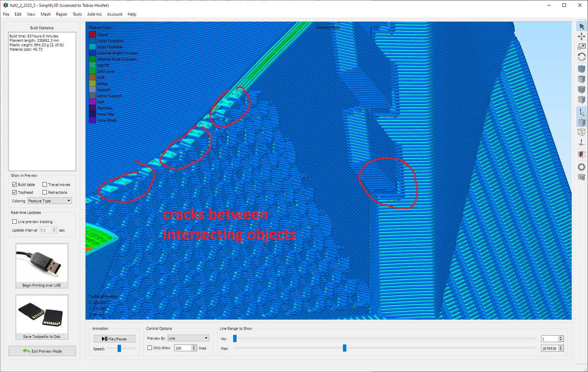The image size is (588, 372).
Task: Increment the Only show lines count stepper
Action: tap(193, 346)
